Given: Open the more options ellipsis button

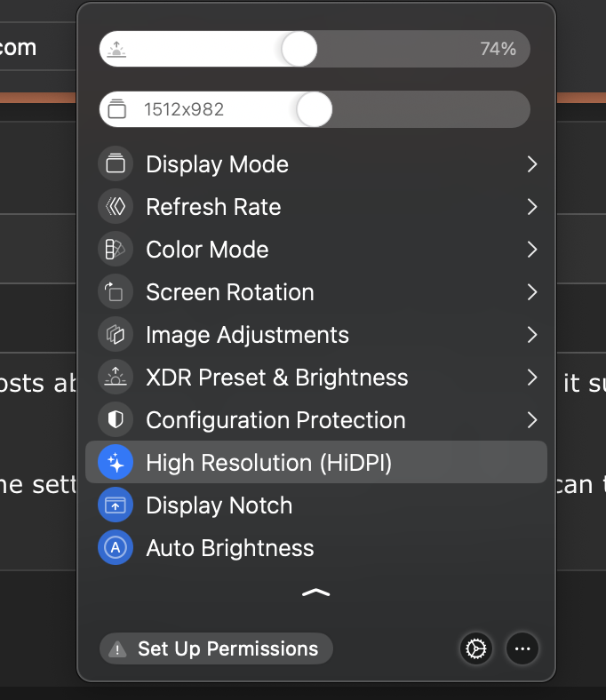Looking at the screenshot, I should point(522,649).
